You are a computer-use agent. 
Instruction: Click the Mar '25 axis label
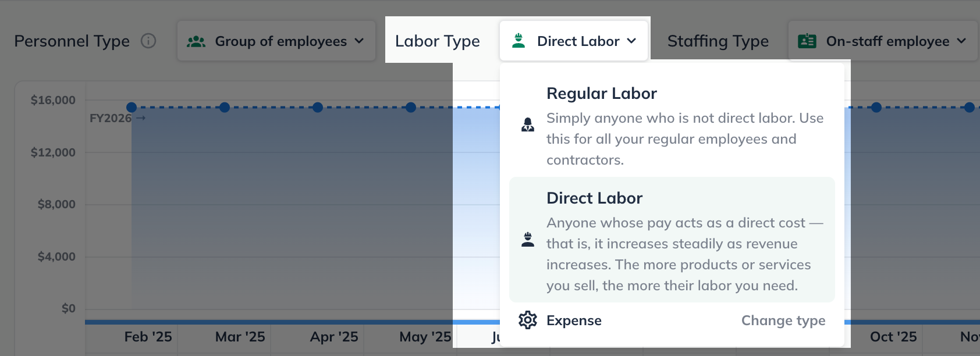pos(242,336)
